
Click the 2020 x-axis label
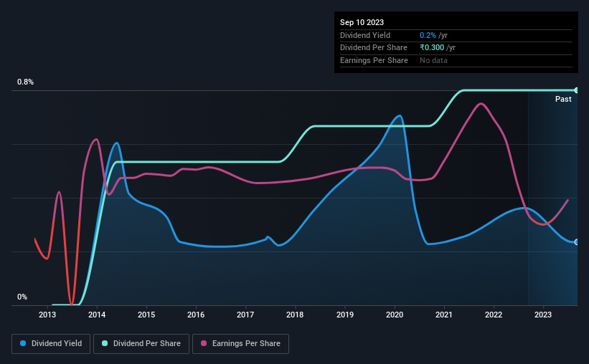(x=395, y=315)
